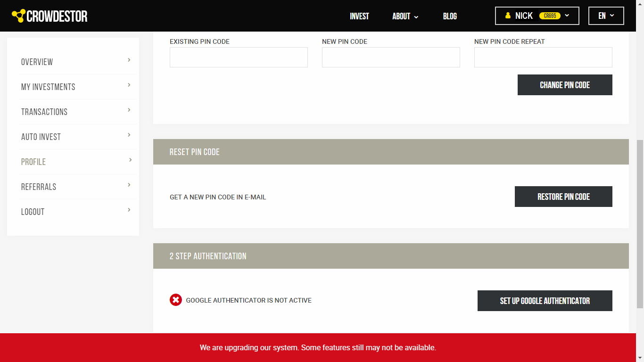Click the 'Existing PIN Code' label

[x=199, y=41]
